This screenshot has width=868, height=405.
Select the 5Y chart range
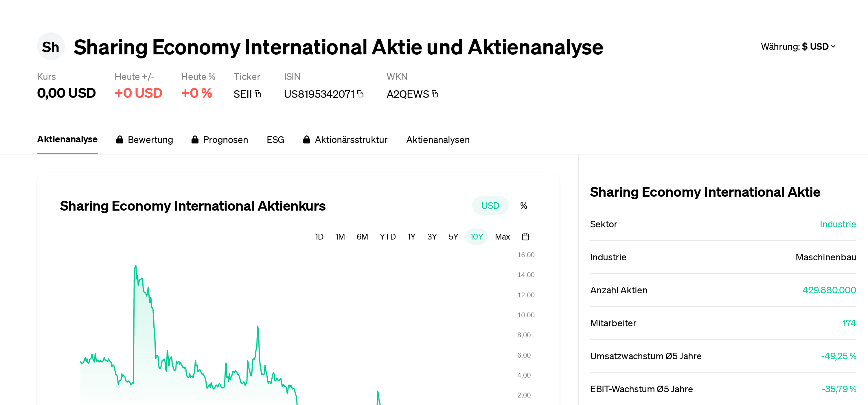pos(453,237)
